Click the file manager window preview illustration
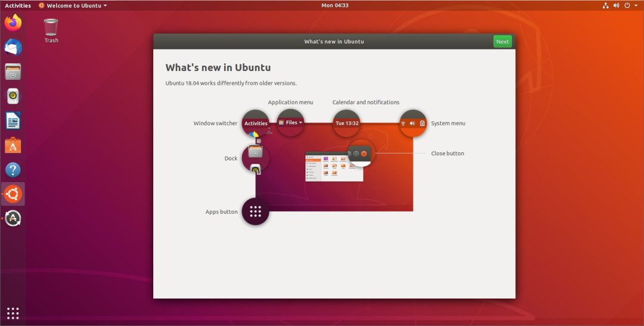The width and height of the screenshot is (644, 326). (x=335, y=166)
